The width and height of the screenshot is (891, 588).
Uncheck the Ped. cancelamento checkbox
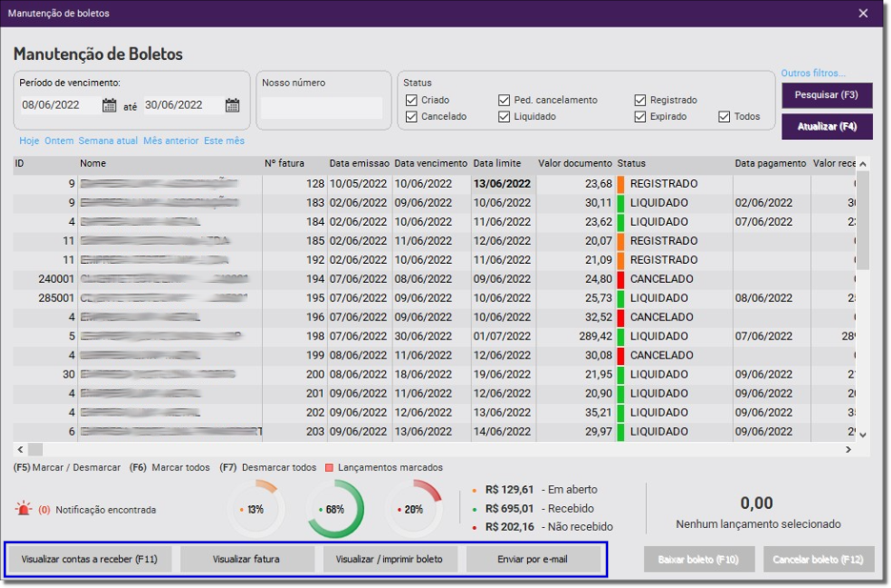(504, 100)
